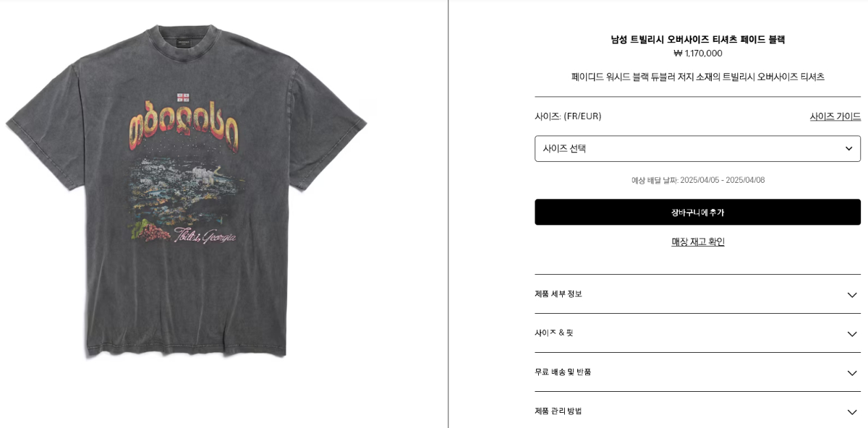Expand the 제품 세부 정보 section heading
Screen dimensions: 868x428
tap(697, 294)
